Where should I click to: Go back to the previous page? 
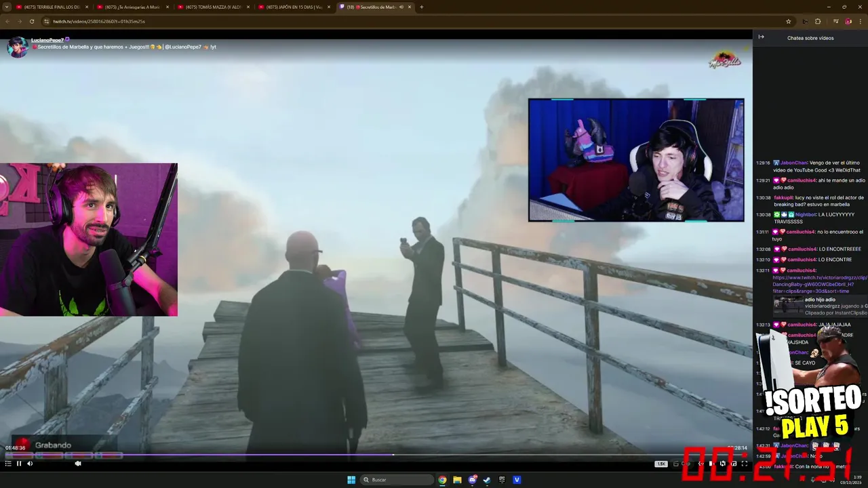click(x=7, y=21)
